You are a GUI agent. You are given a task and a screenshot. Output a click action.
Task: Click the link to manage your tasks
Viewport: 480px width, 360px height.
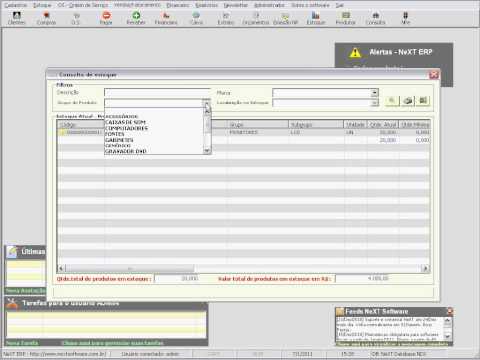[113, 343]
